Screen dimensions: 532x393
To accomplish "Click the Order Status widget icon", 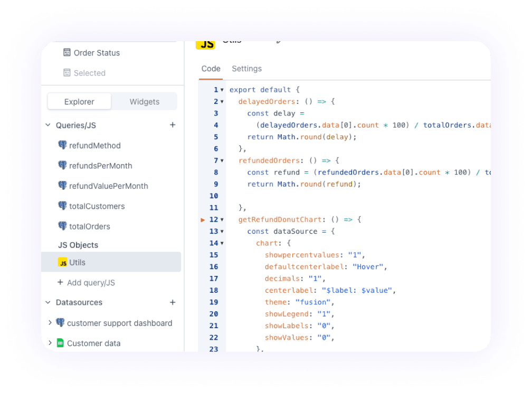I will 66,53.
